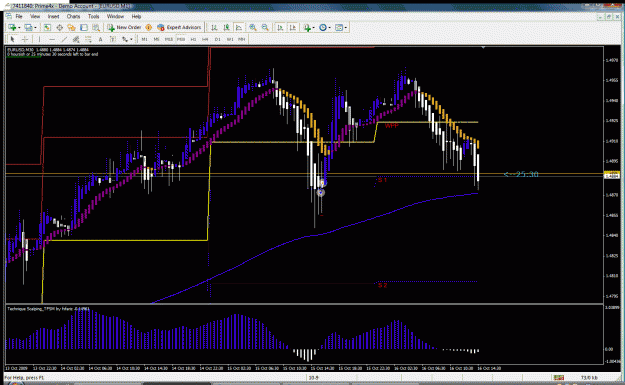Select the text tool A

100,39
